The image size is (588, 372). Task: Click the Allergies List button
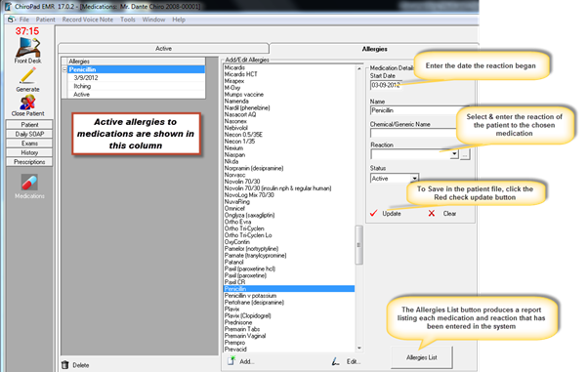click(422, 357)
